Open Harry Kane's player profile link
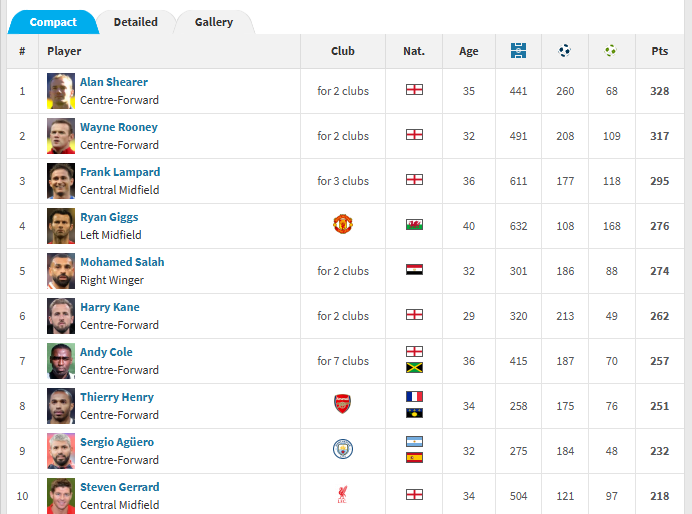This screenshot has width=692, height=514. [x=110, y=307]
